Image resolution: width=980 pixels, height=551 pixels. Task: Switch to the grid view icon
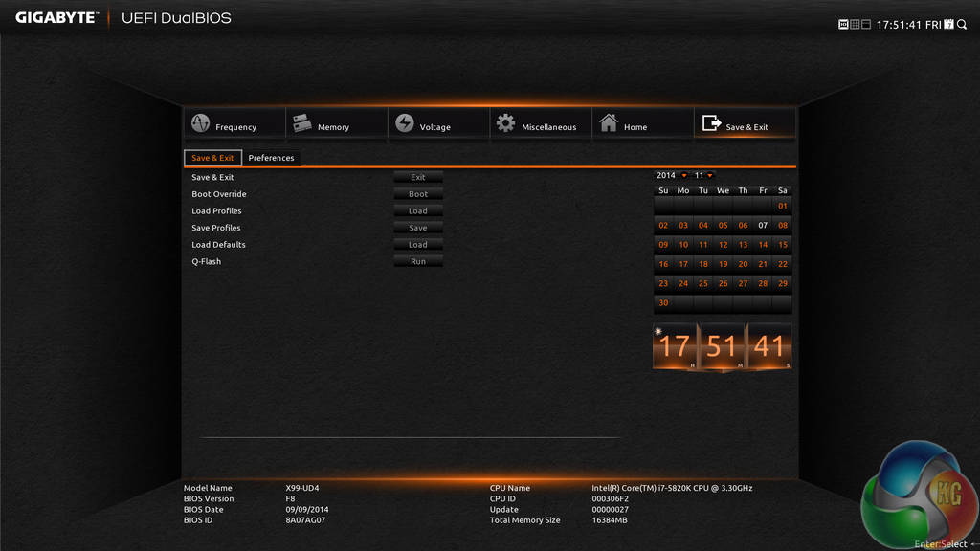pos(855,24)
